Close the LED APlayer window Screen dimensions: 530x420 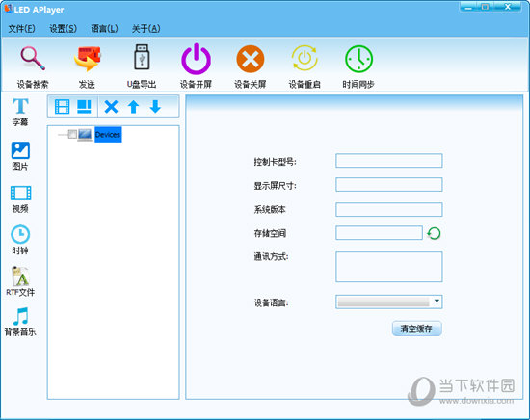(x=507, y=7)
